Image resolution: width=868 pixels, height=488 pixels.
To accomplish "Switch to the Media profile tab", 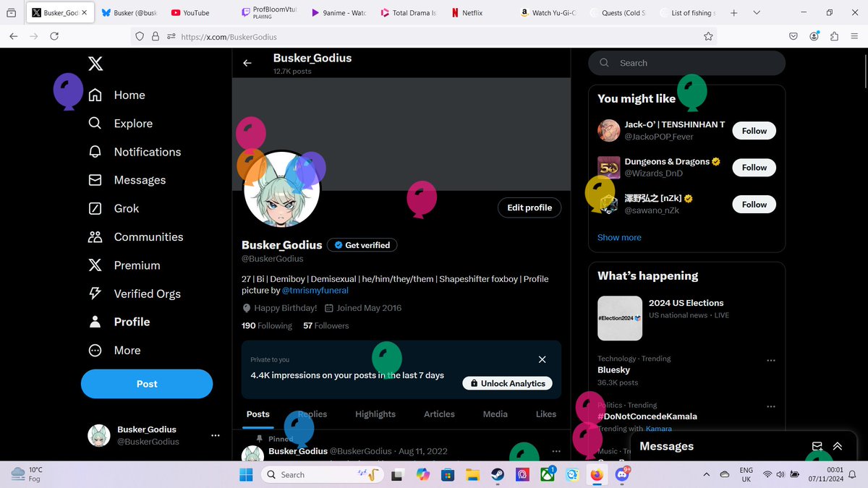I will (495, 414).
